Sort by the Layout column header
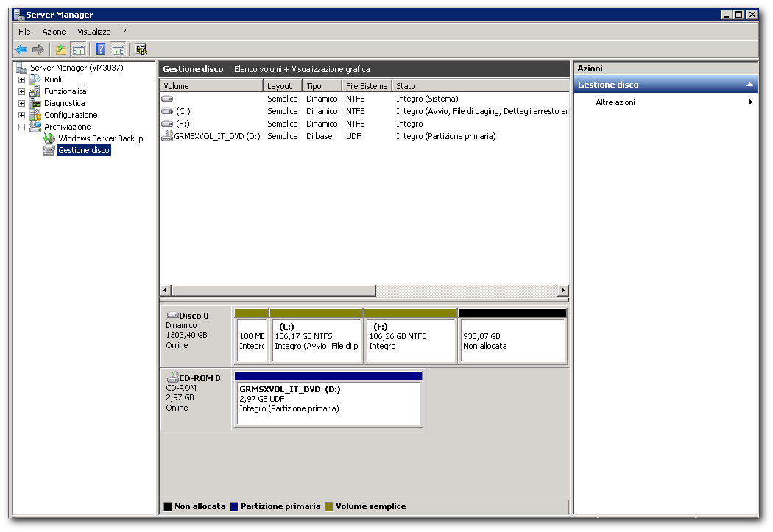 [283, 85]
